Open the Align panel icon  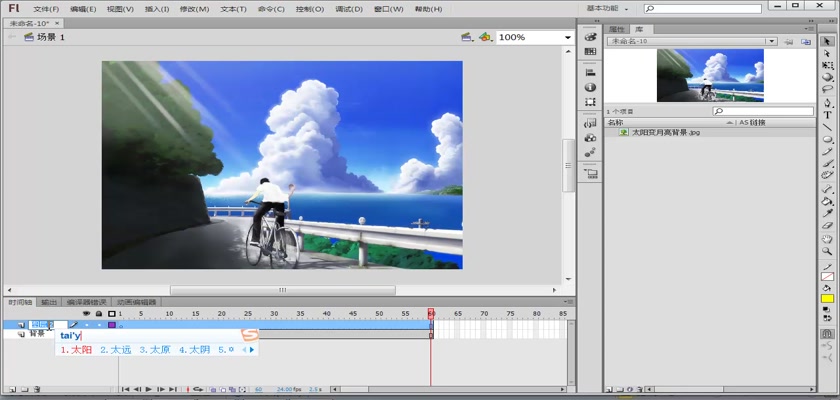tap(590, 72)
